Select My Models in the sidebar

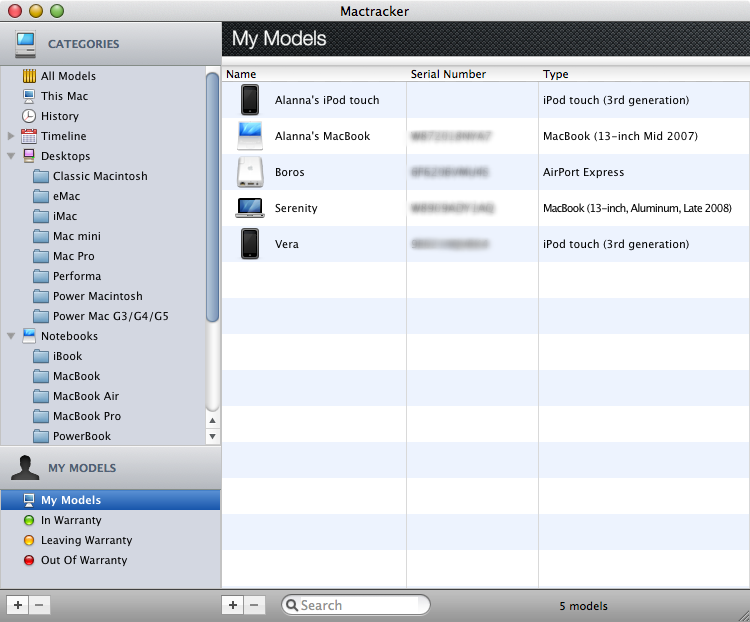(110, 500)
